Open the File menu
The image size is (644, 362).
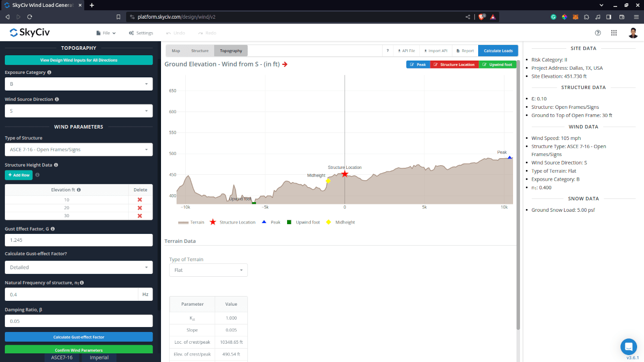tap(105, 33)
